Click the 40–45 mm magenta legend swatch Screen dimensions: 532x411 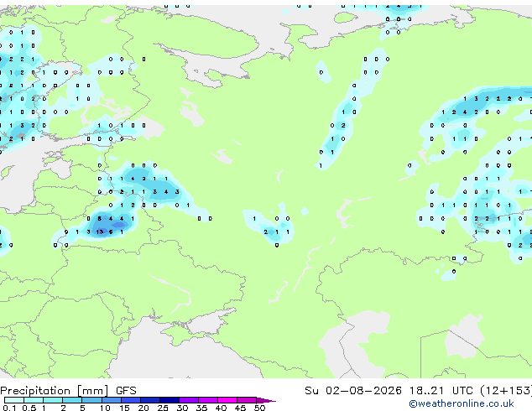click(227, 400)
